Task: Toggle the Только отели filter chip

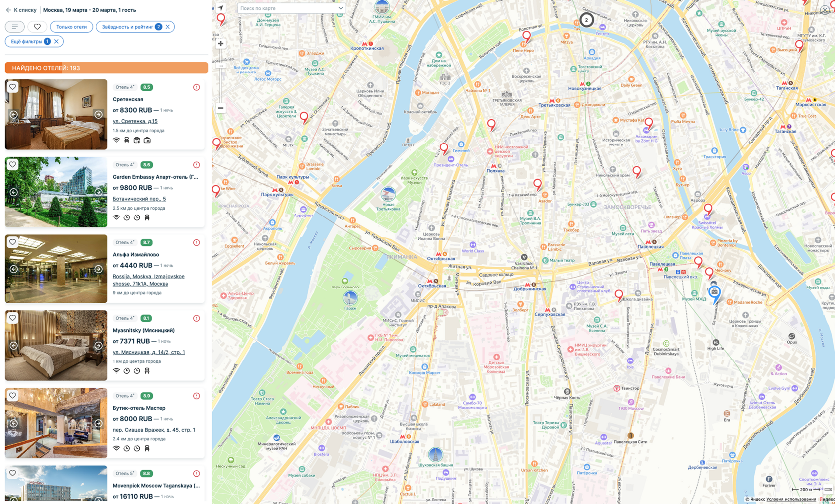Action: coord(72,27)
